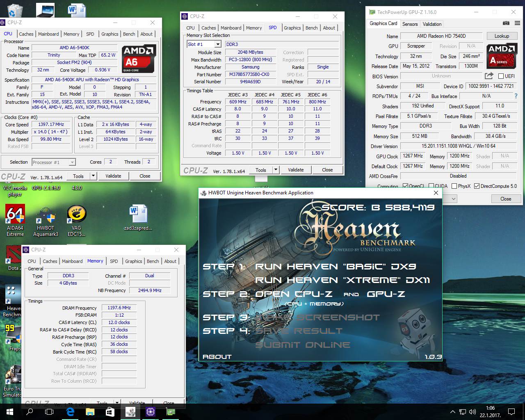Open File Explorer from taskbar

point(90,412)
